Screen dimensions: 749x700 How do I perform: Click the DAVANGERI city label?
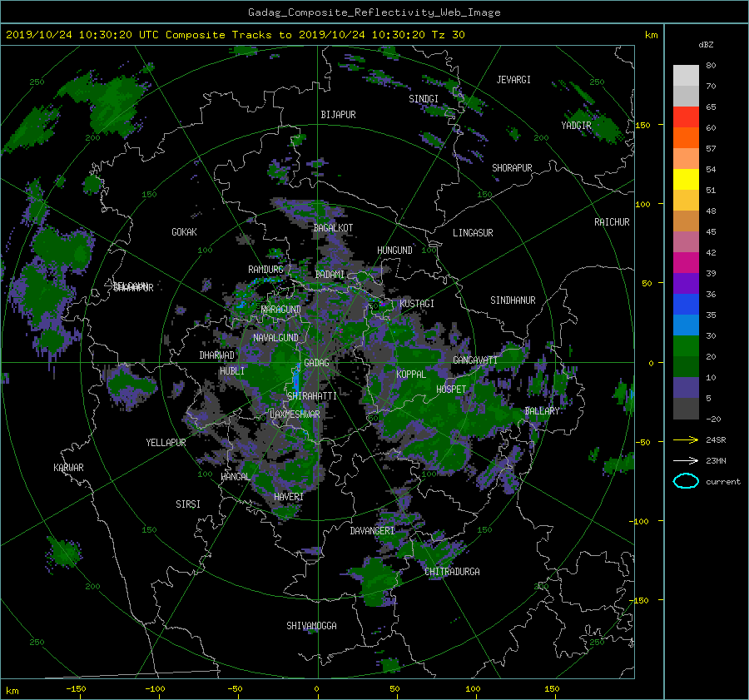(x=372, y=531)
